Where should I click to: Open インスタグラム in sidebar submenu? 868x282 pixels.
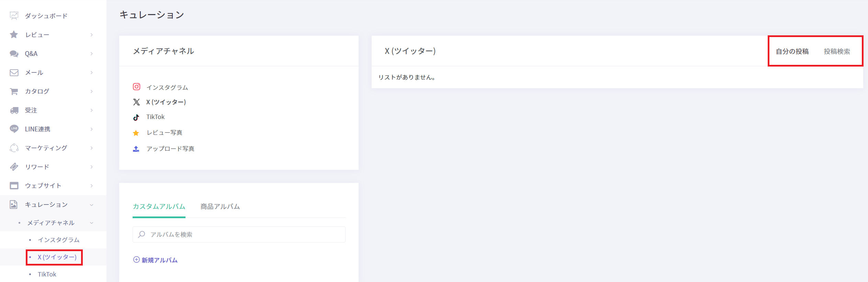59,240
